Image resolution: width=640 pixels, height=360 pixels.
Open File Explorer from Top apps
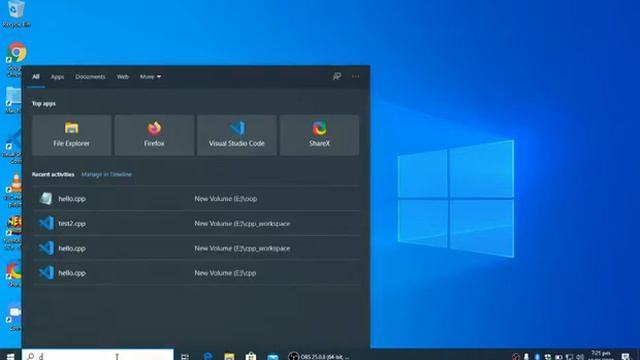[71, 135]
